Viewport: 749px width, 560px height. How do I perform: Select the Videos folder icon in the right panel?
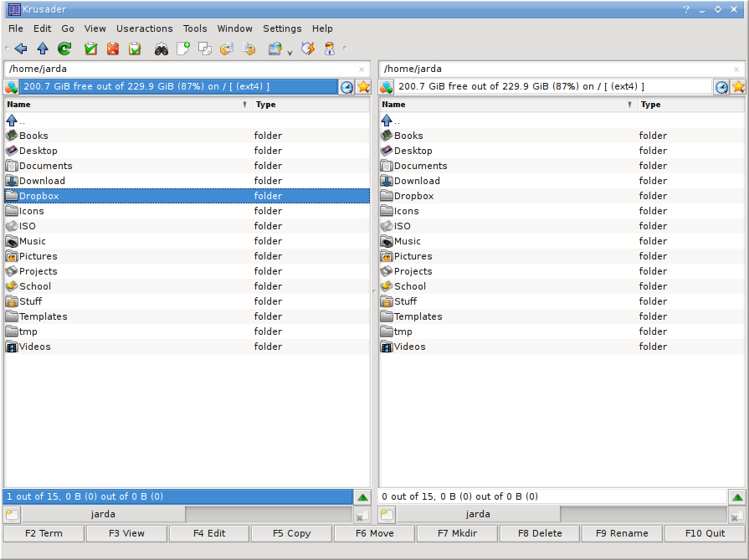click(387, 347)
